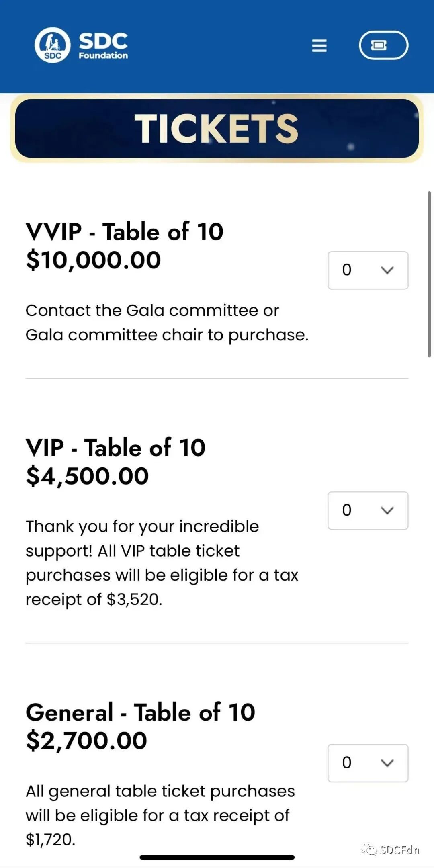Tap the general table tax receipt note
Viewport: 434px width, 868px height.
coord(160,815)
